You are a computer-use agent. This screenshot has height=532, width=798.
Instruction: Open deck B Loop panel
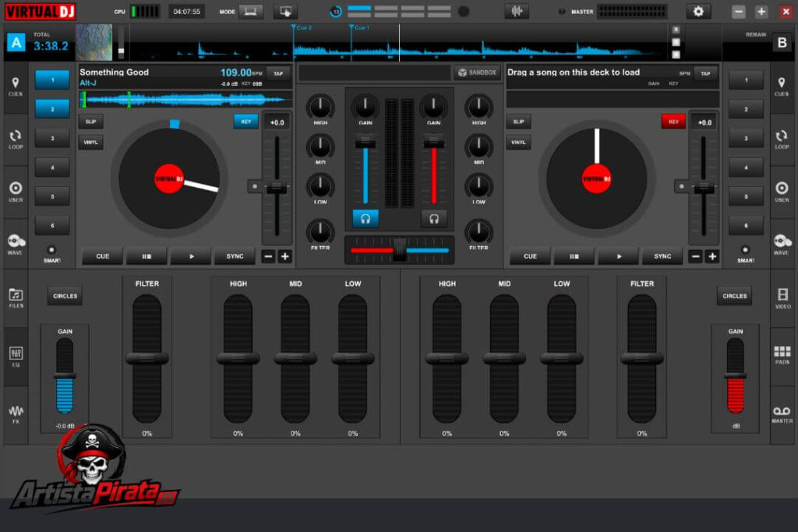point(781,139)
